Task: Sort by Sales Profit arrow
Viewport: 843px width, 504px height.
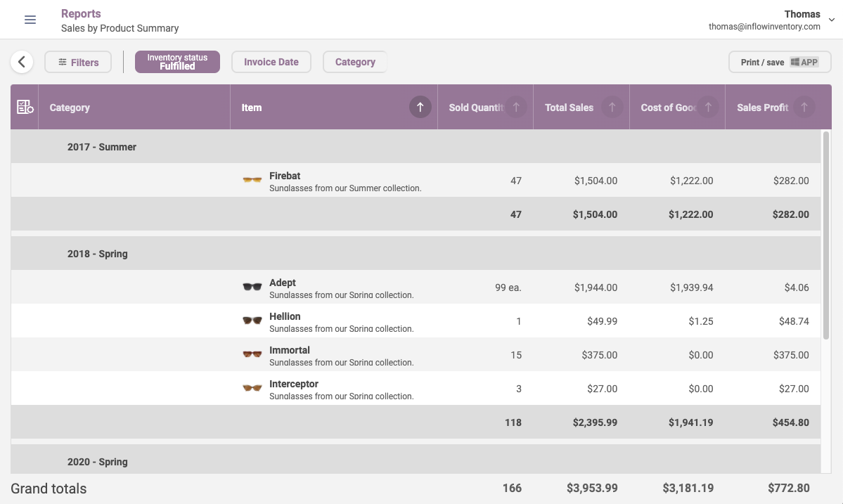Action: 804,108
